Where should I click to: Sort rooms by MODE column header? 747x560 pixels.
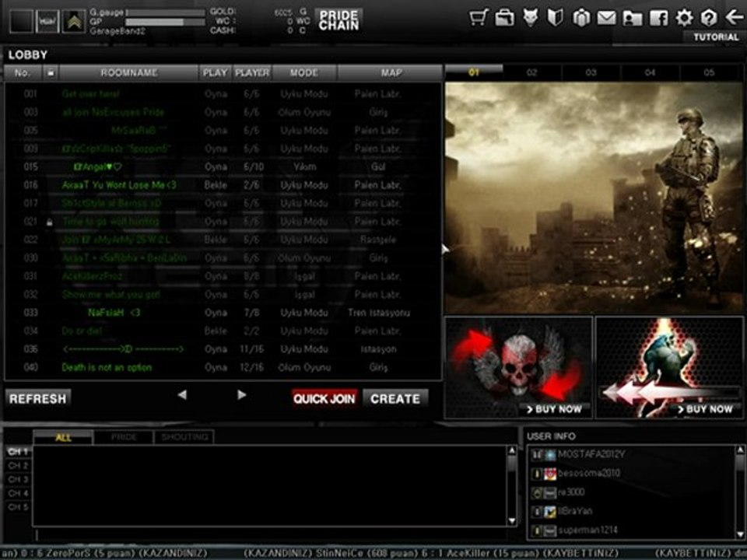click(x=304, y=72)
